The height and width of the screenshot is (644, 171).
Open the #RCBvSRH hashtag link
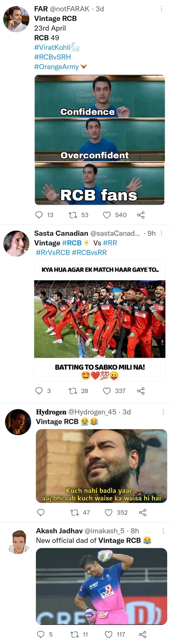(x=52, y=57)
